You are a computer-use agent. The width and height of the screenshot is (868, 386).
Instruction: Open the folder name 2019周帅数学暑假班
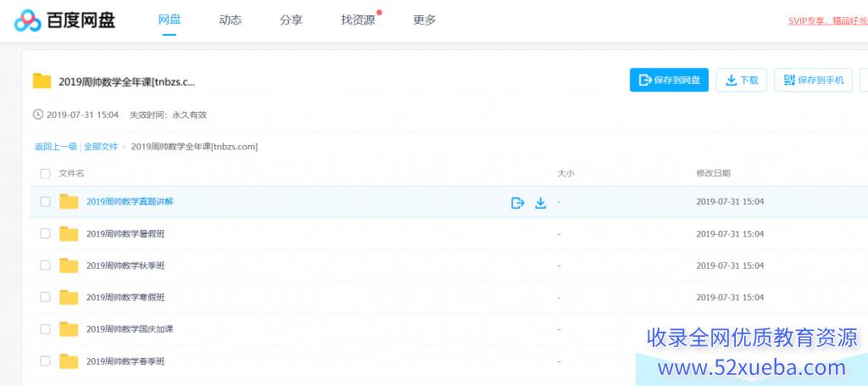[125, 233]
